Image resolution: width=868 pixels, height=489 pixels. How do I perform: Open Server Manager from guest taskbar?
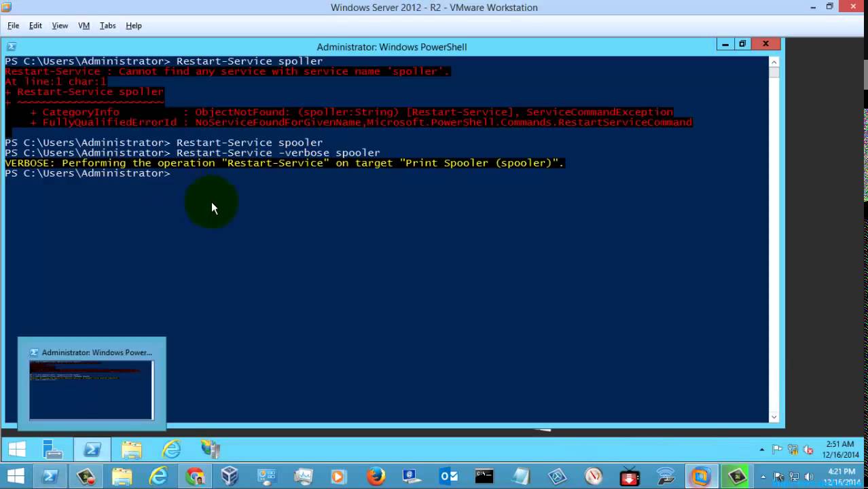click(x=53, y=449)
